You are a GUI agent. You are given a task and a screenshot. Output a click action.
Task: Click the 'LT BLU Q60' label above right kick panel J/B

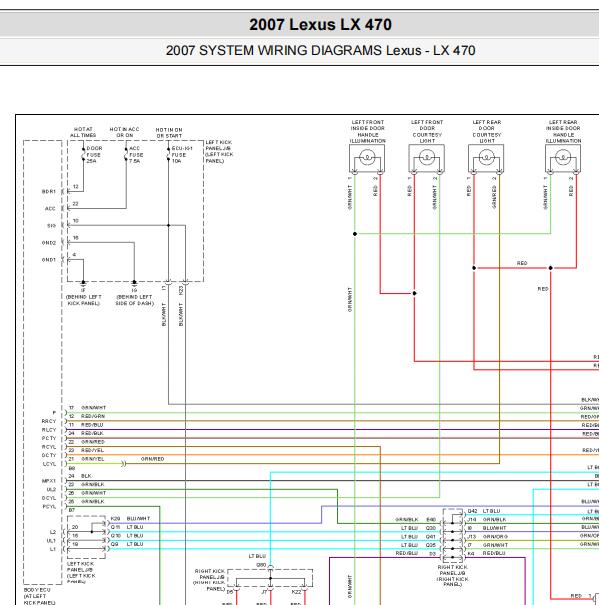pyautogui.click(x=257, y=560)
